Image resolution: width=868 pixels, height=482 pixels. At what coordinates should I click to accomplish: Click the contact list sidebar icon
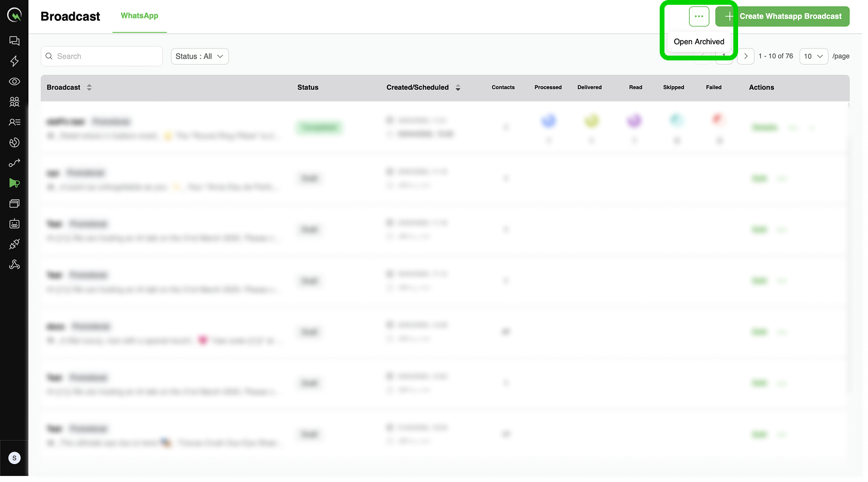[x=14, y=122]
